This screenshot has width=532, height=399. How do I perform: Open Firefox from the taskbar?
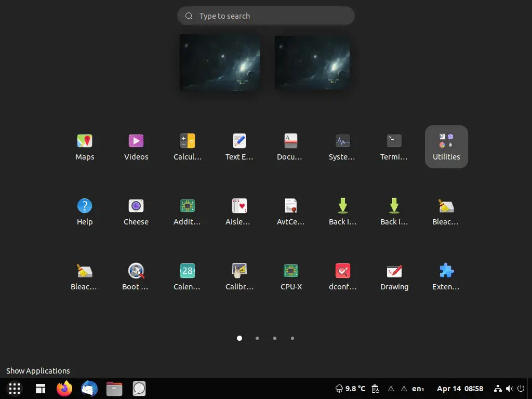coord(64,389)
